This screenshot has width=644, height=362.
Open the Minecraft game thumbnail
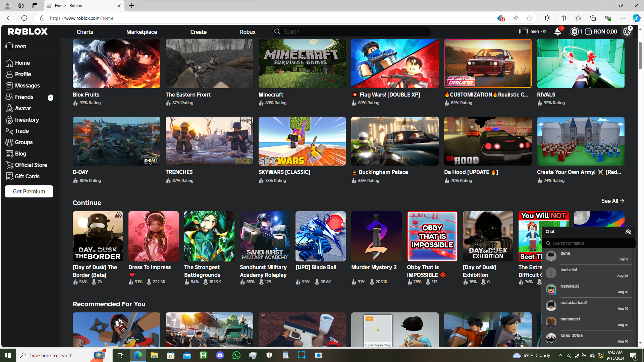[x=302, y=64]
